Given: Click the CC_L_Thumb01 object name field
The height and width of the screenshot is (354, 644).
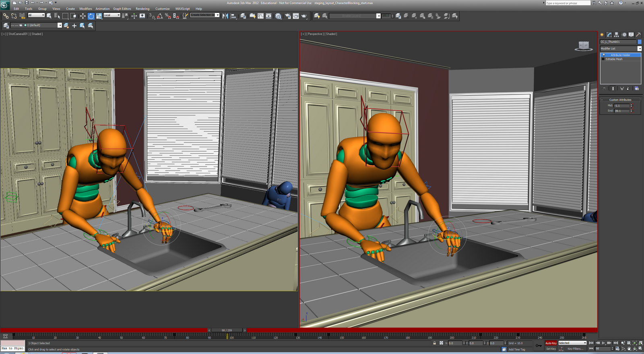Looking at the screenshot, I should tap(618, 41).
